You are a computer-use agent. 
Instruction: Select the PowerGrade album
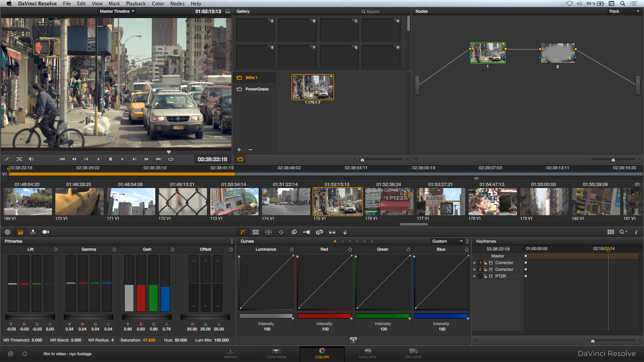point(257,89)
